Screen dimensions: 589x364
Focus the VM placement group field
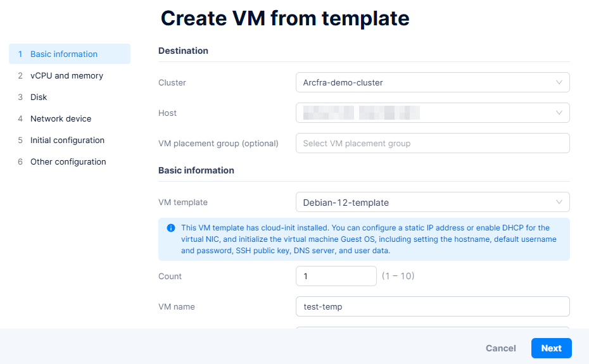click(433, 143)
